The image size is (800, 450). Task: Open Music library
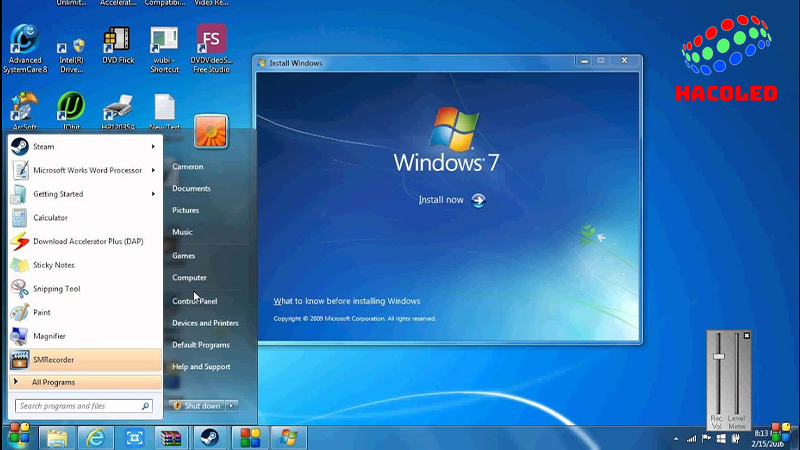[182, 232]
